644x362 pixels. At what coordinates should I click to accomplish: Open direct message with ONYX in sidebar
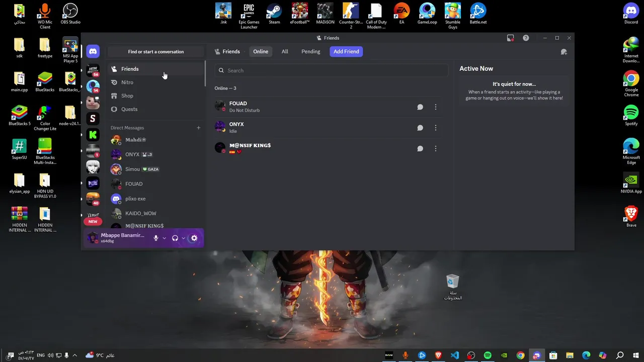(x=156, y=154)
